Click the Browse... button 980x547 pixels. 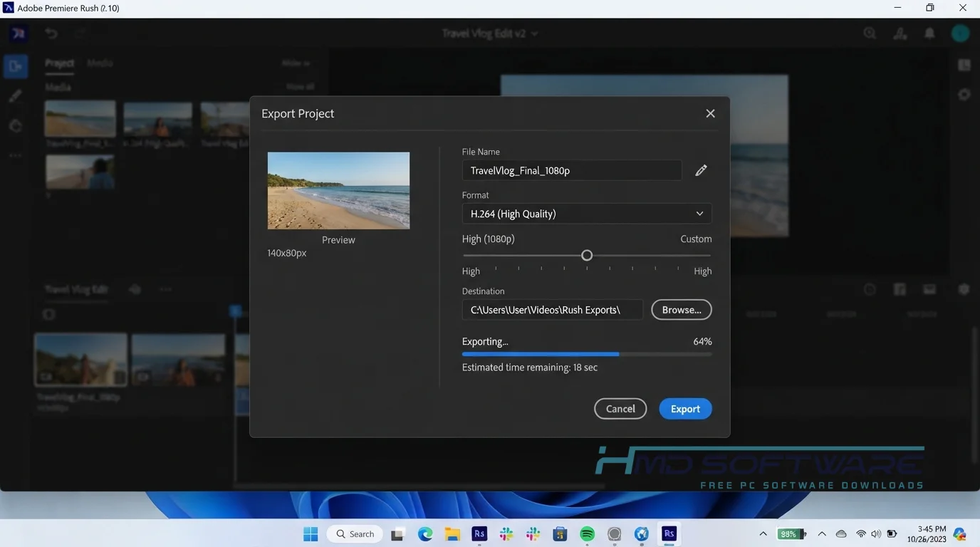pos(682,310)
